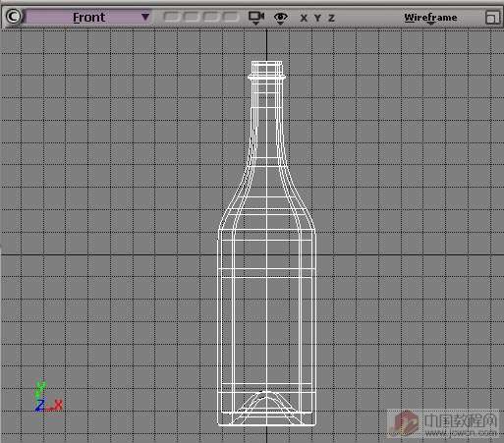Click the viewport letter C icon
This screenshot has height=443, width=504.
pos(14,17)
